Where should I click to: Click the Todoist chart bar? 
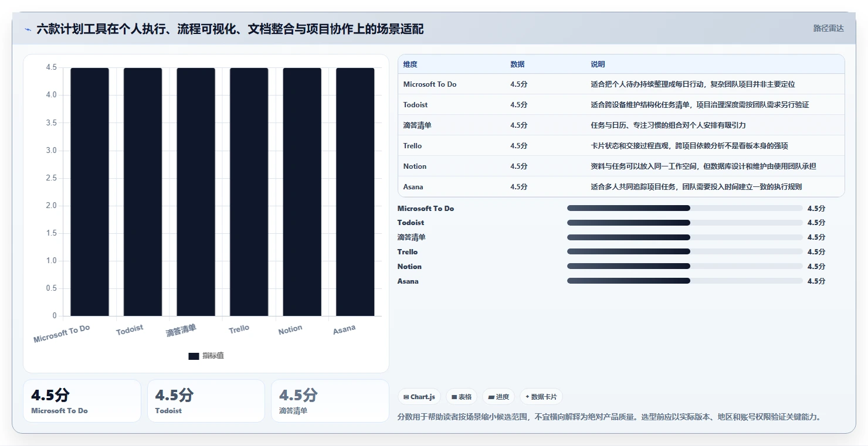pyautogui.click(x=143, y=192)
